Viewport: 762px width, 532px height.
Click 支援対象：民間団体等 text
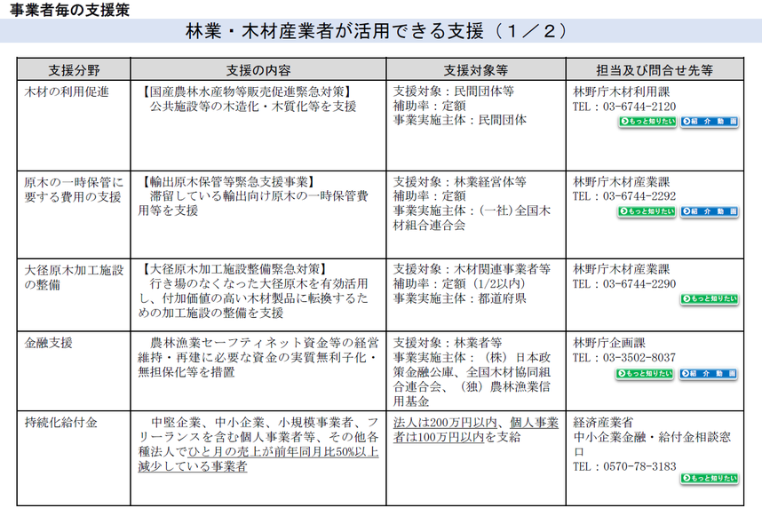tap(454, 91)
